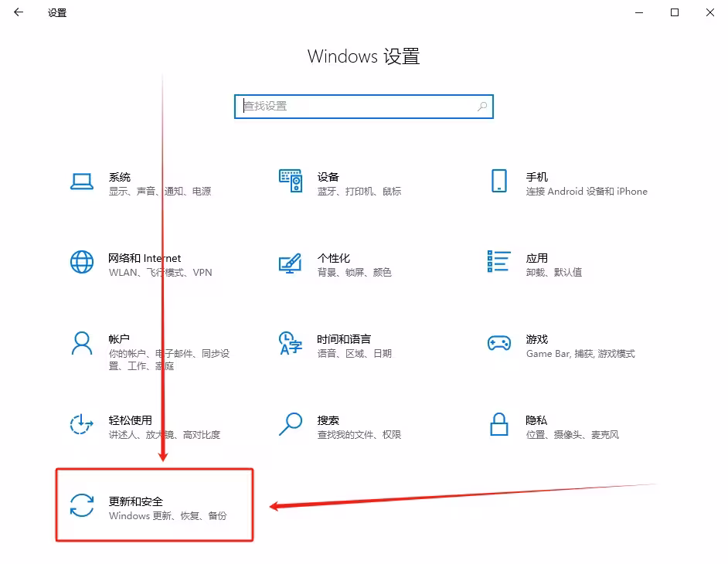728x564 pixels.
Task: Minimize the Settings window
Action: [x=639, y=12]
